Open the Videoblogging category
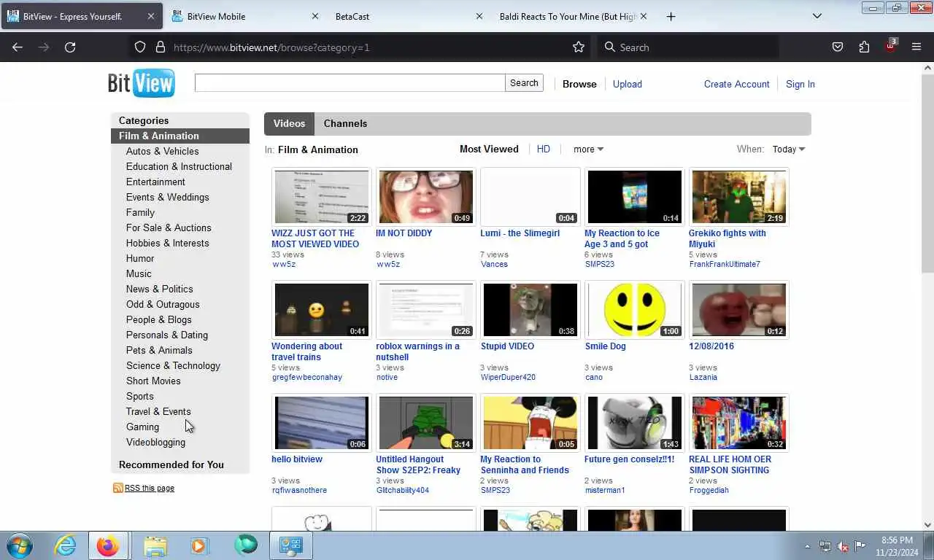934x560 pixels. tap(155, 442)
